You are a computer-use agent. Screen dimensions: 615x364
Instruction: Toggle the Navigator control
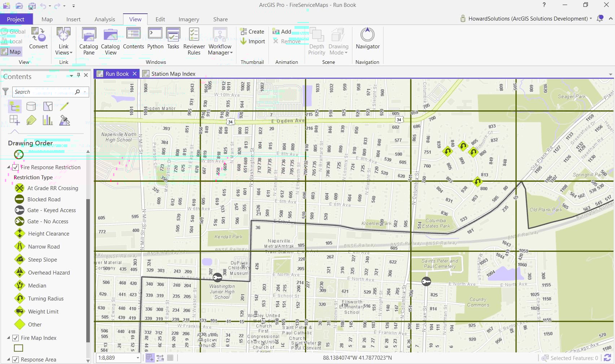pyautogui.click(x=367, y=39)
